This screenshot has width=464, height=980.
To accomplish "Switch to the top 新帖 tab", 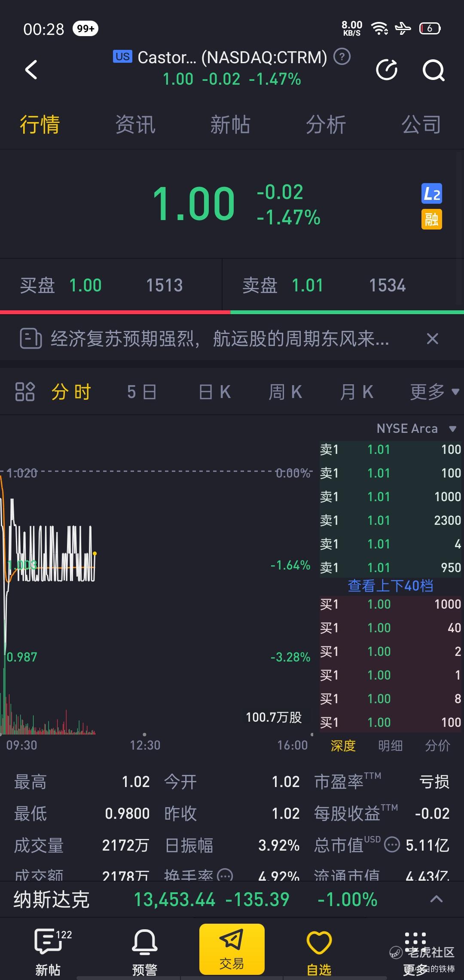I will point(230,125).
